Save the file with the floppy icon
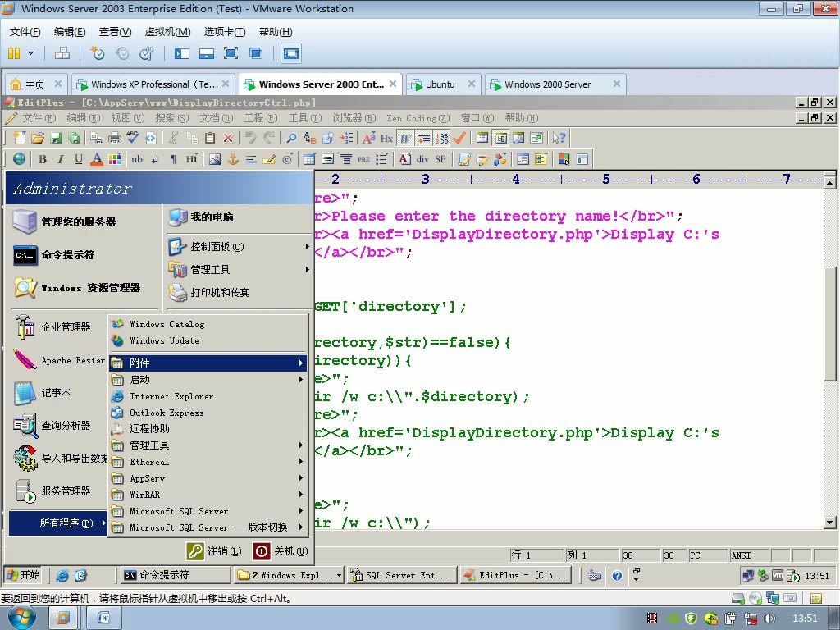Viewport: 840px width, 630px height. (55, 138)
